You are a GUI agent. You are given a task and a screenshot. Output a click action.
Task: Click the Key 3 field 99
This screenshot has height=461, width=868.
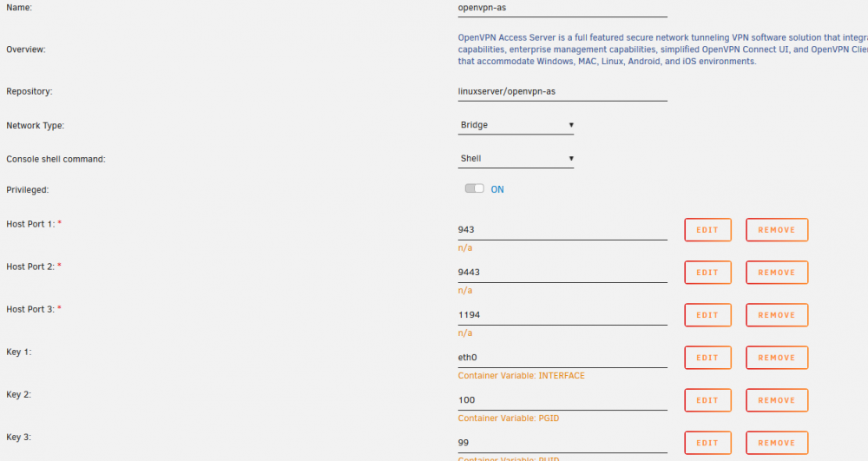tap(562, 444)
